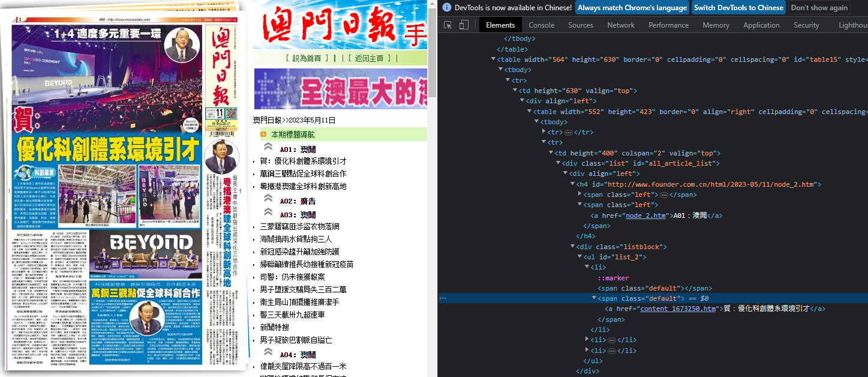Image resolution: width=868 pixels, height=377 pixels.
Task: Open article 萬鋼三觀點促全球科創合作 in the list
Action: coord(304,173)
